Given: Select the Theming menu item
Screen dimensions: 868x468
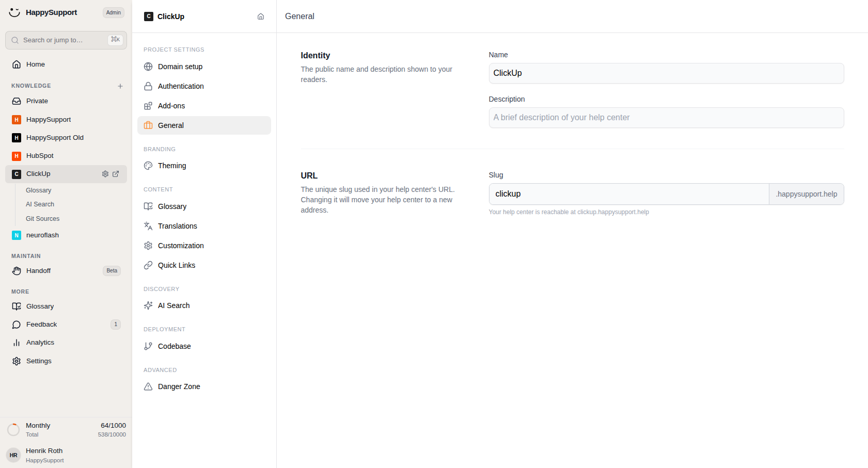Looking at the screenshot, I should 204,166.
